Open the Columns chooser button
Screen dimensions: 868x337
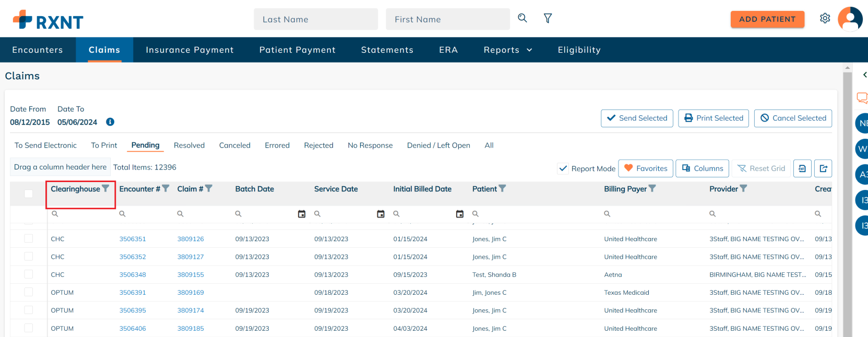703,168
